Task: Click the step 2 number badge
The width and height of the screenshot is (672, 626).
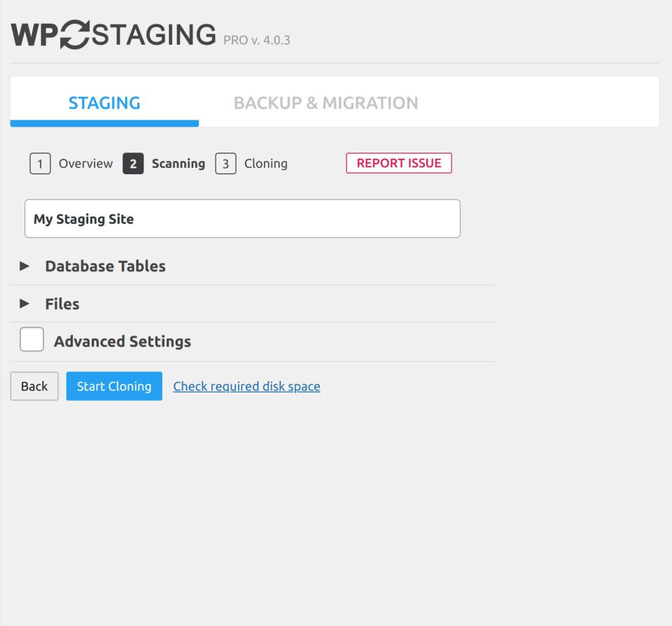Action: 133,164
